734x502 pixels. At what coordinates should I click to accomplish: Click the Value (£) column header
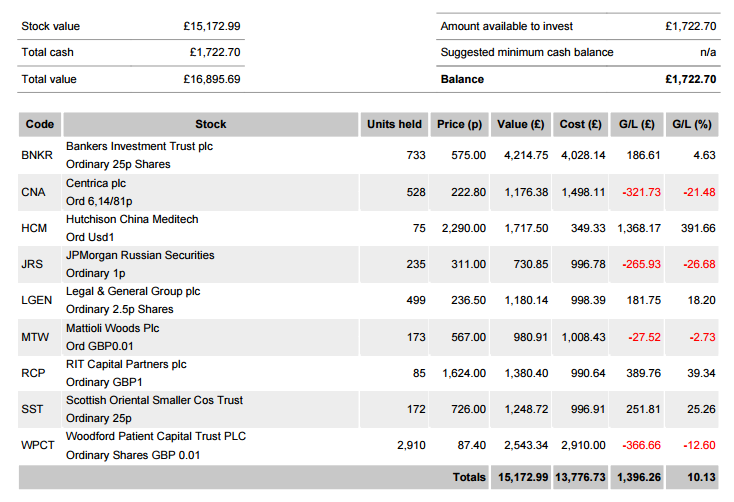pos(521,124)
